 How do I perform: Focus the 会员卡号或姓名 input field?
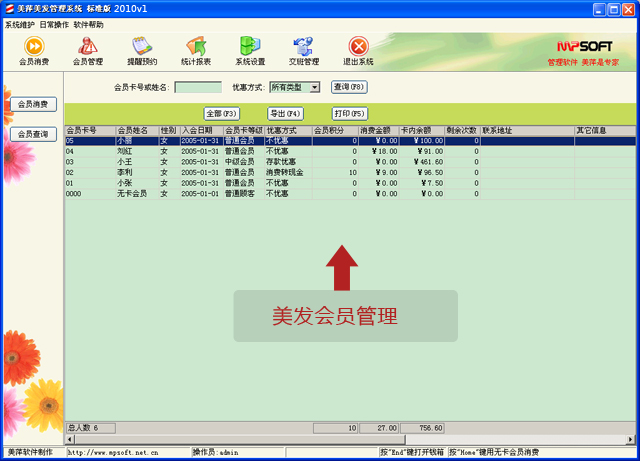point(197,87)
